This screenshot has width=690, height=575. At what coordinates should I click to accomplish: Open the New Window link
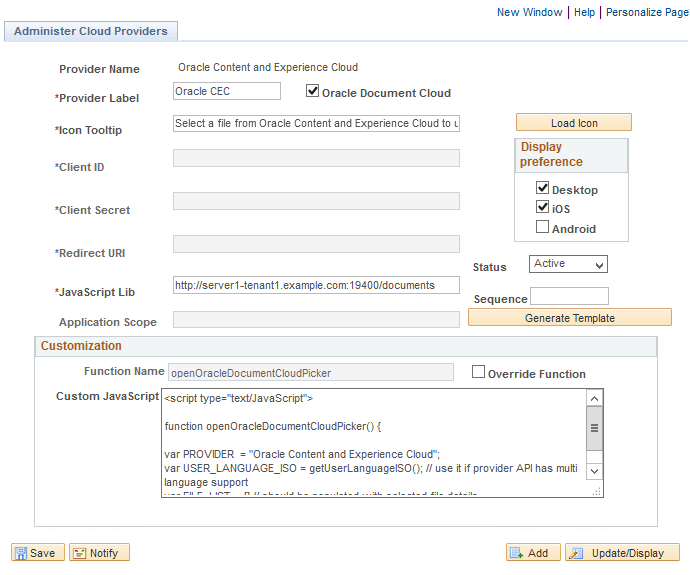click(x=529, y=12)
